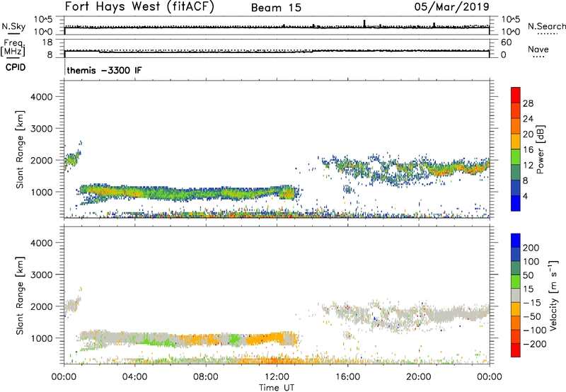The height and width of the screenshot is (392, 566).
Task: Select the 'Beam 15' label
Action: click(x=276, y=8)
